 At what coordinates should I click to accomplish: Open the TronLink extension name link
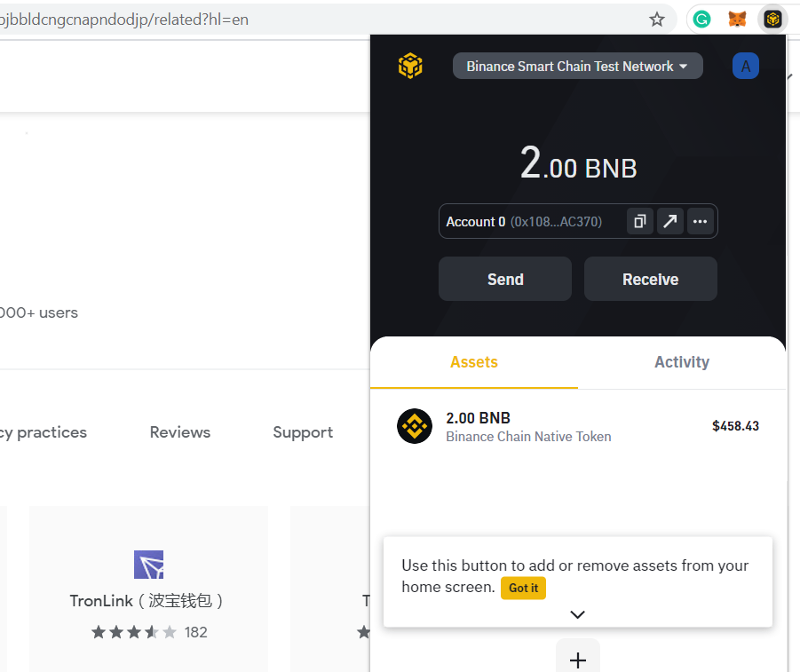pos(147,601)
